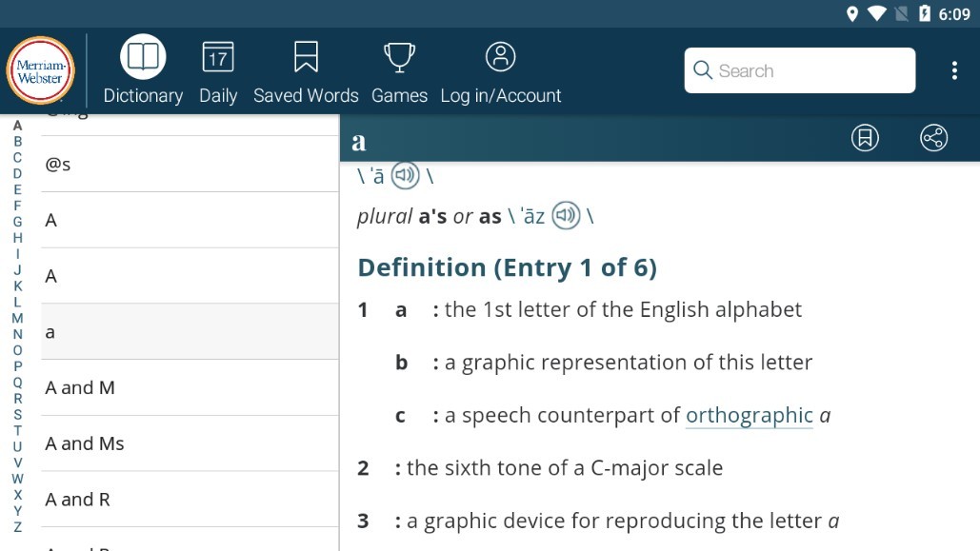Jump to letter S in alphabet index

17,415
